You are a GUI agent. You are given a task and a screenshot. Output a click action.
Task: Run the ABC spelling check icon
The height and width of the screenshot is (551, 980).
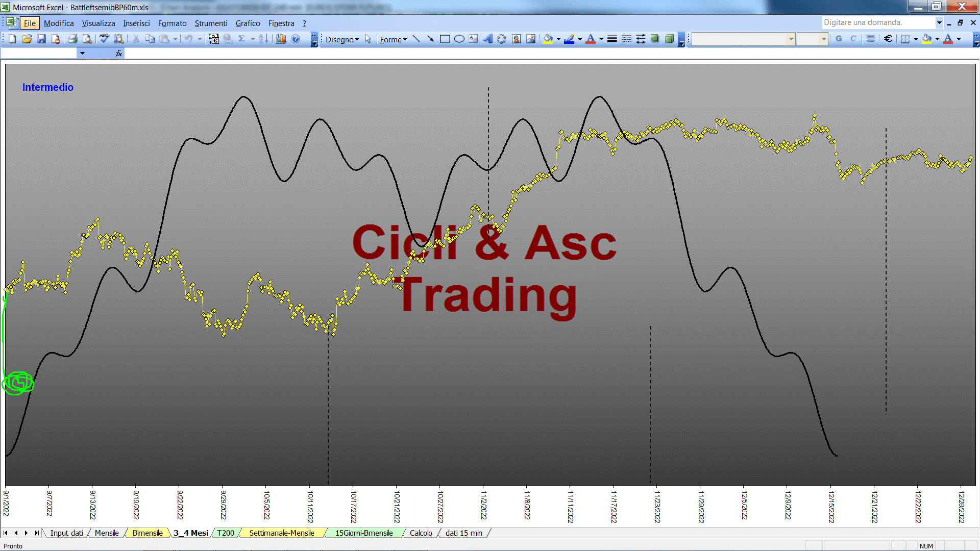click(104, 39)
